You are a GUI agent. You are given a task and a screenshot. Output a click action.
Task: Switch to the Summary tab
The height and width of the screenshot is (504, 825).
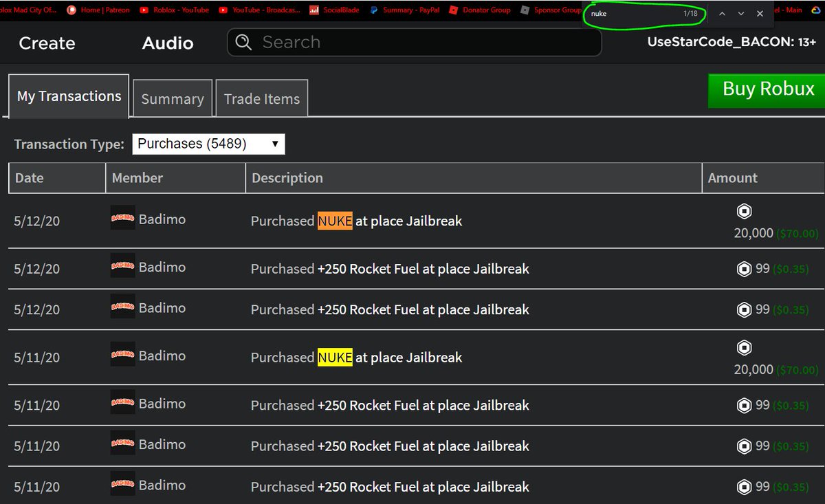(x=173, y=99)
